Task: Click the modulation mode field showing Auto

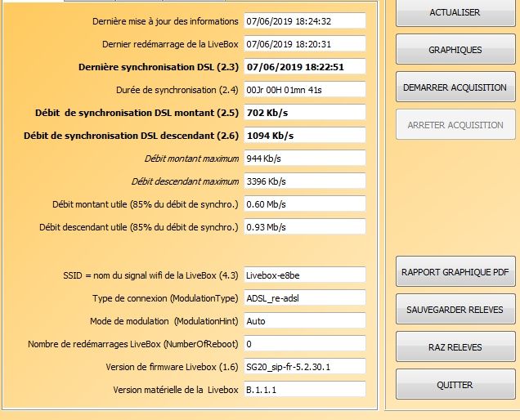Action: [x=305, y=320]
